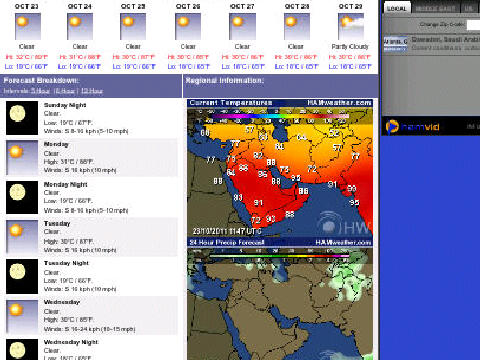The image size is (480, 360).
Task: Open the Sunday Night moon icon
Action: pyautogui.click(x=22, y=118)
